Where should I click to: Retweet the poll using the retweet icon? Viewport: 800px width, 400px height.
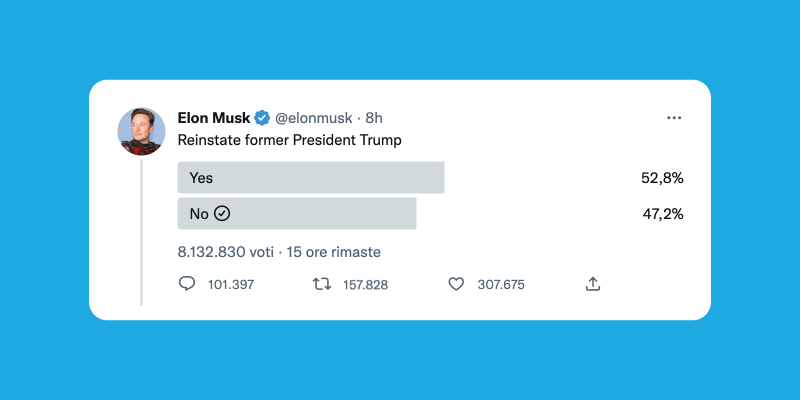tap(322, 284)
